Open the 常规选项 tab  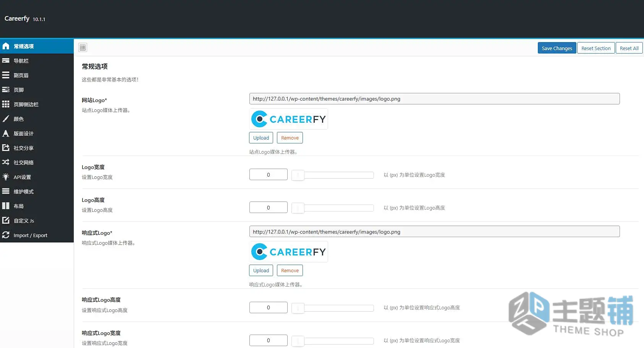pyautogui.click(x=37, y=46)
